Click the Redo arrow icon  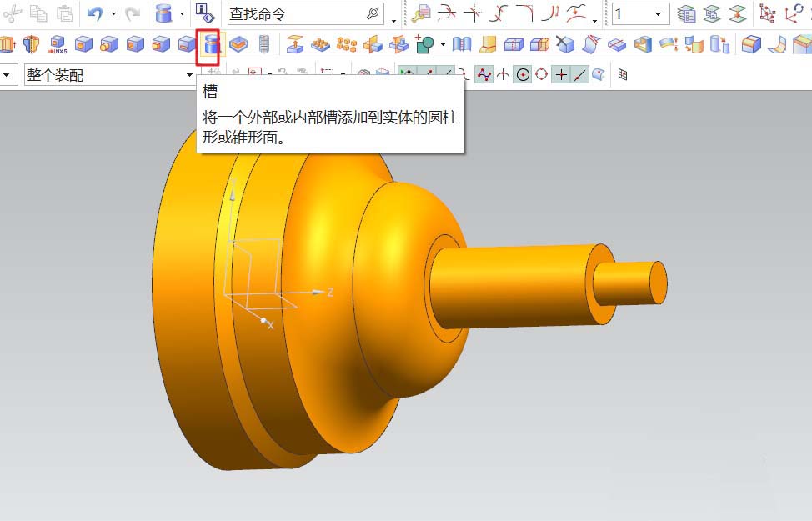coord(131,14)
